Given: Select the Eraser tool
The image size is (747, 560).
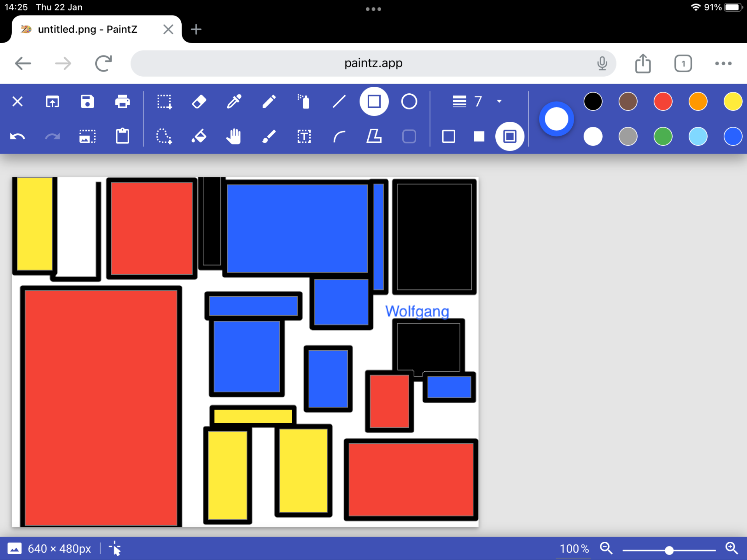Looking at the screenshot, I should coord(199,102).
